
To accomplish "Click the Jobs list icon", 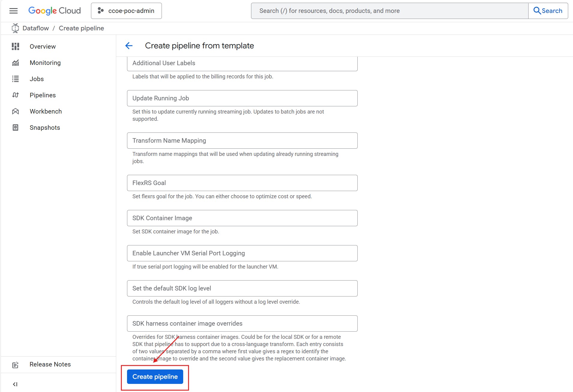I will tap(15, 79).
